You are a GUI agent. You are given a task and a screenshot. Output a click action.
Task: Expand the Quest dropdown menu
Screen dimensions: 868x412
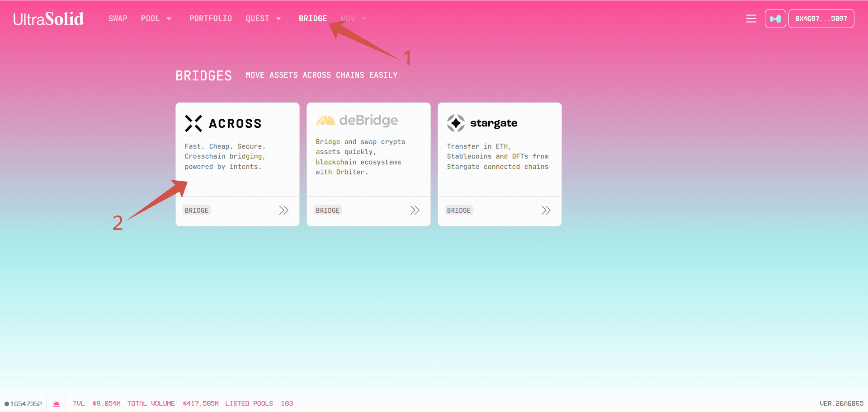[x=263, y=19]
